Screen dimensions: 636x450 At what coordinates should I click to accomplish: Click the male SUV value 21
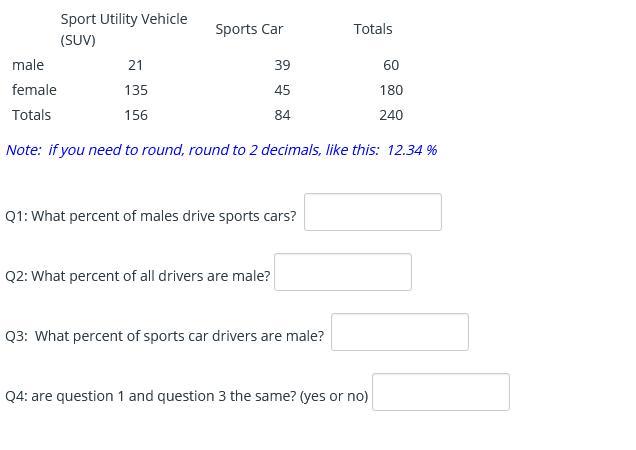click(x=136, y=65)
